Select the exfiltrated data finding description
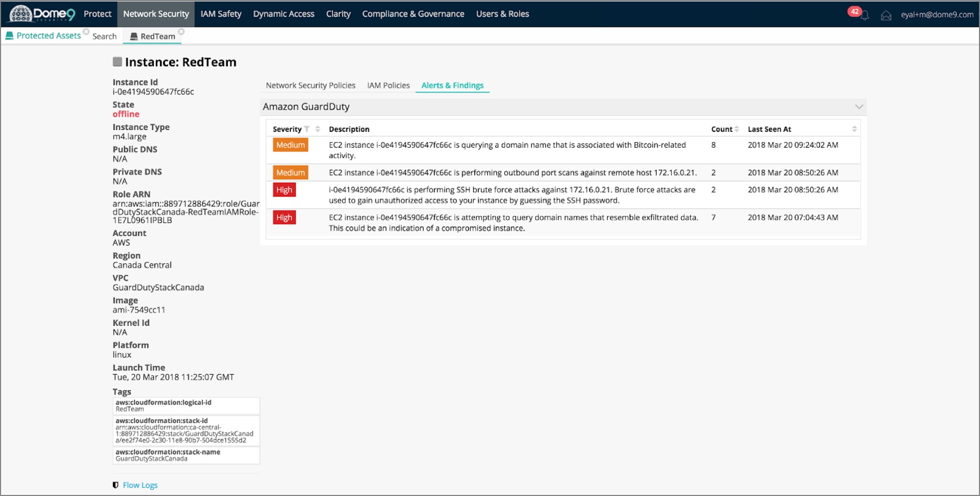The image size is (980, 496). (x=513, y=223)
